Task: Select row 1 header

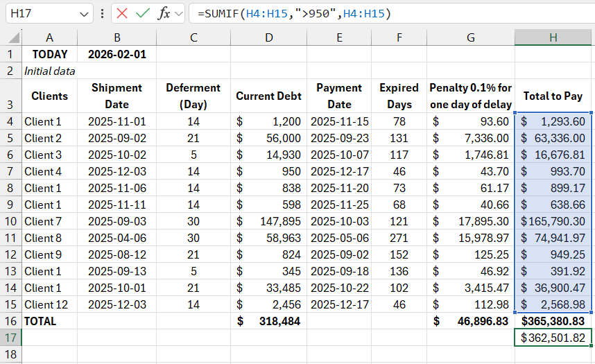Action: tap(10, 54)
